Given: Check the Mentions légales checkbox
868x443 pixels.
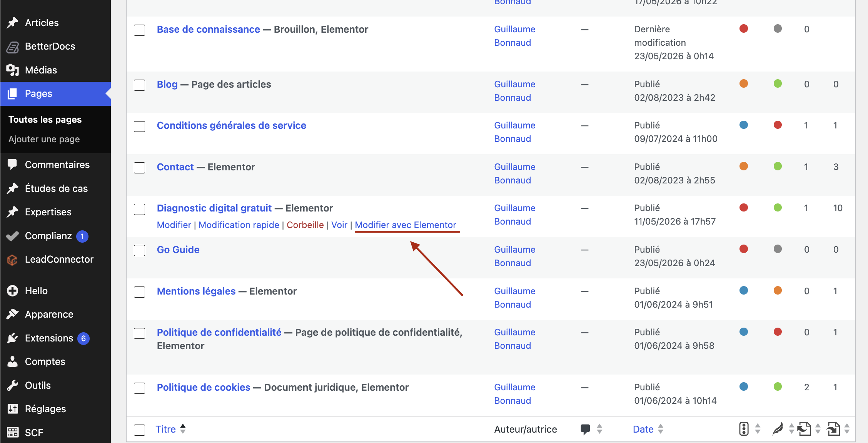Looking at the screenshot, I should click(139, 292).
